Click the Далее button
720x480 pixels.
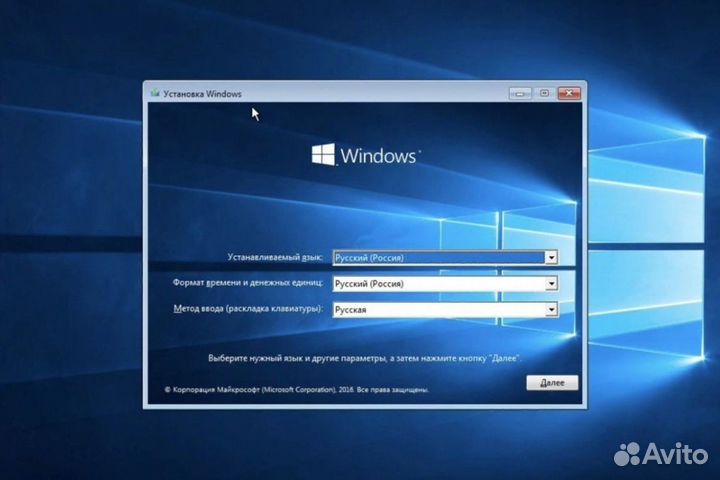click(552, 383)
